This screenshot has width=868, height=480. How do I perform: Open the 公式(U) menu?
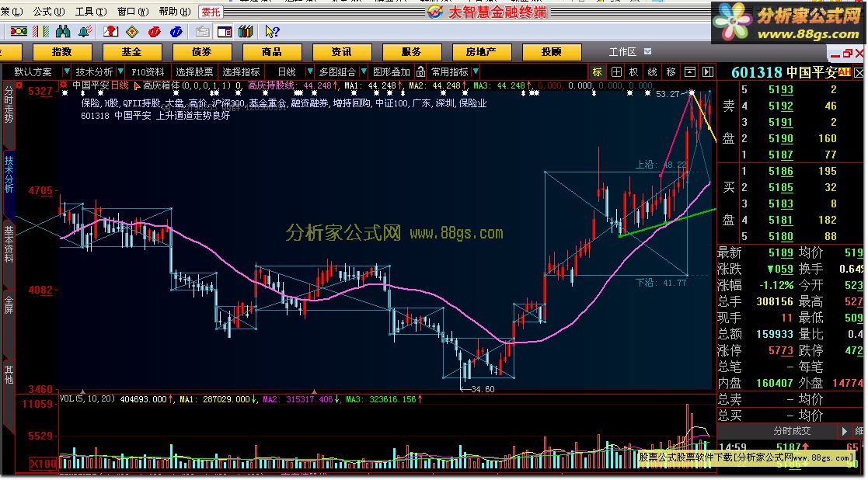coord(49,11)
